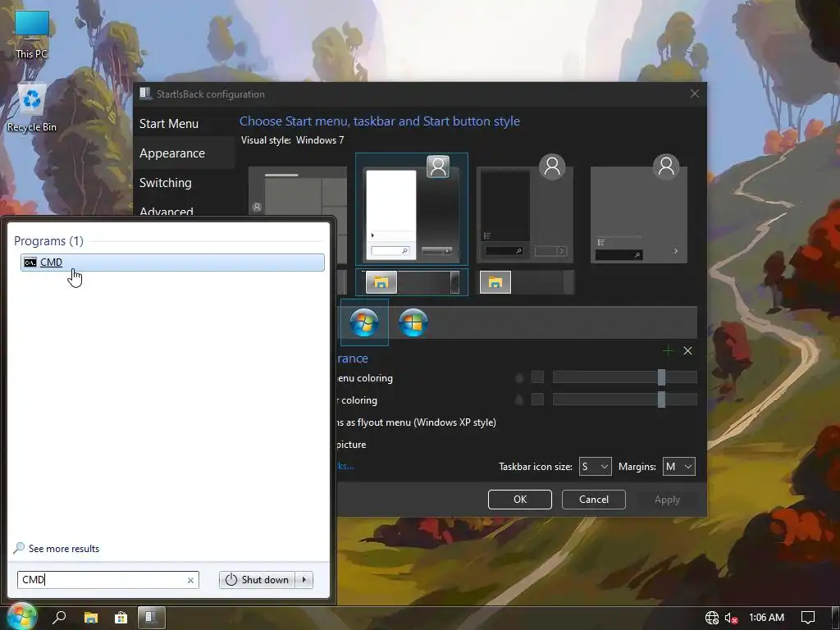The width and height of the screenshot is (840, 630).
Task: Close the StartIsBack configuration window
Action: 694,94
